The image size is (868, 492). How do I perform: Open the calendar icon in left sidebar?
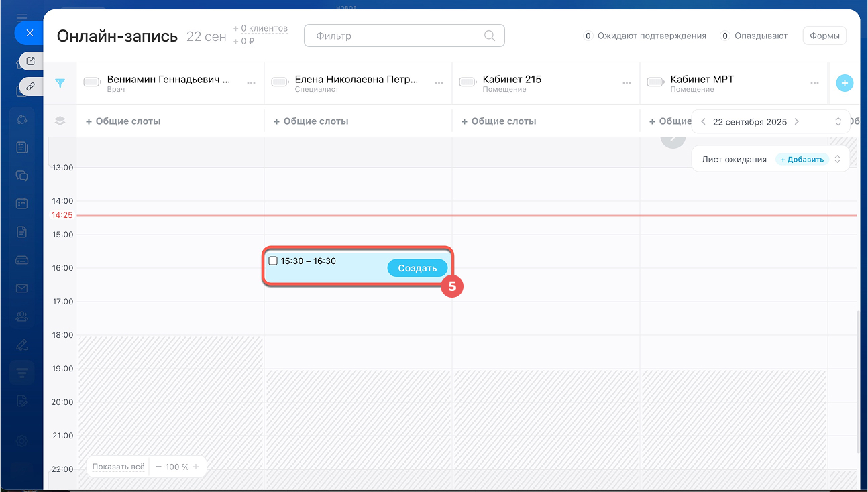click(22, 203)
